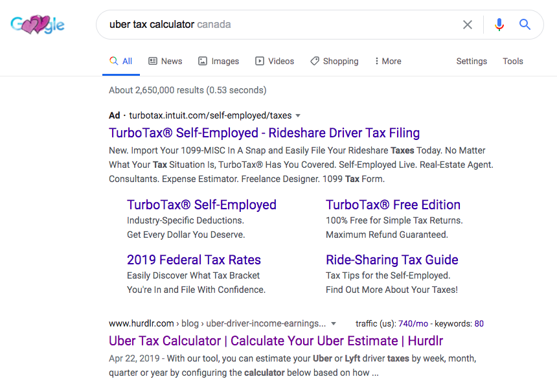This screenshot has height=392, width=557.
Task: Click the About 2,650,000 results text
Action: click(x=188, y=90)
